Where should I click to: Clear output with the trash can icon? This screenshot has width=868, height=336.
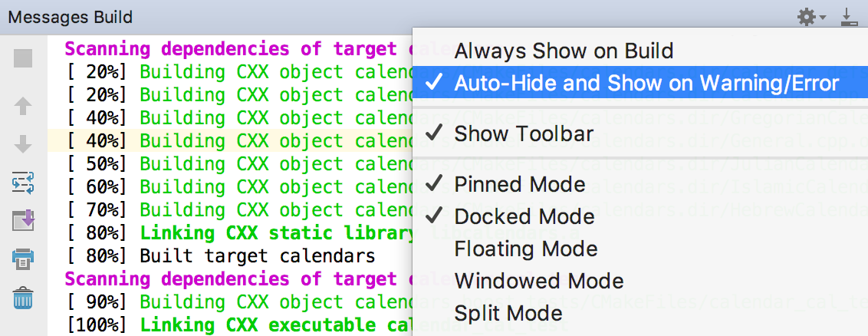tap(24, 298)
